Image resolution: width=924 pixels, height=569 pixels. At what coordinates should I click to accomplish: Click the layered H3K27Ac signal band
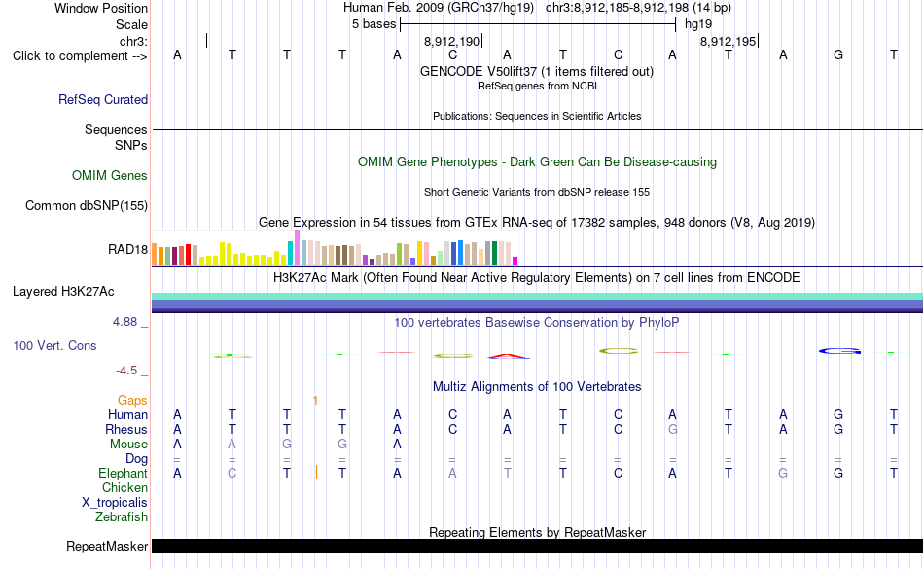537,302
